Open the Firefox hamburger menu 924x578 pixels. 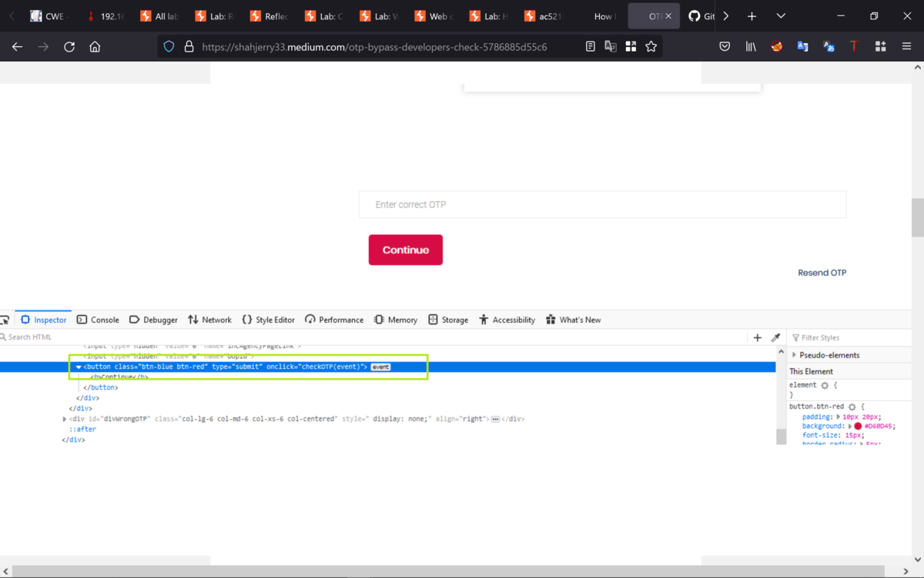click(906, 47)
